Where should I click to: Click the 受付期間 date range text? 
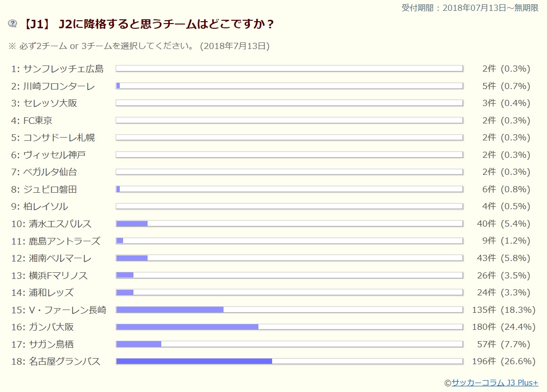tap(470, 8)
